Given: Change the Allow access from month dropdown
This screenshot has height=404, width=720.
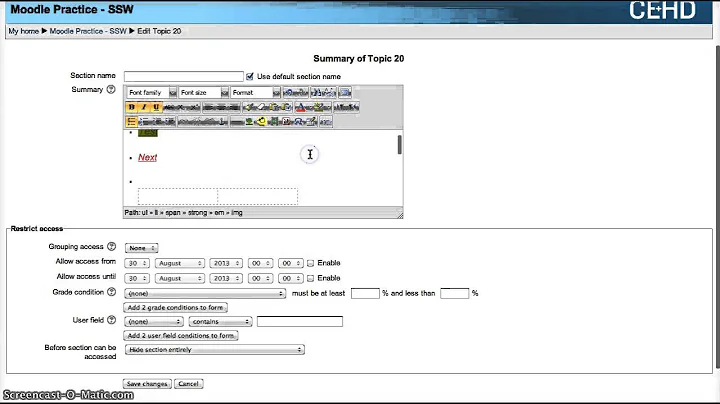Looking at the screenshot, I should click(x=180, y=263).
